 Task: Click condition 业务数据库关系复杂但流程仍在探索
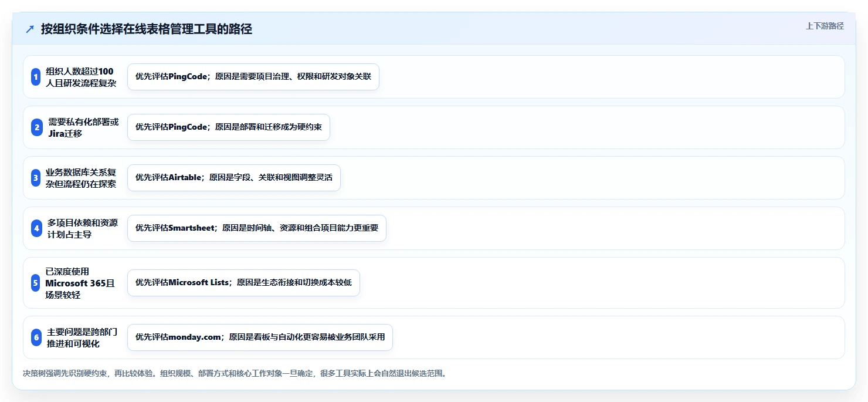[81, 178]
